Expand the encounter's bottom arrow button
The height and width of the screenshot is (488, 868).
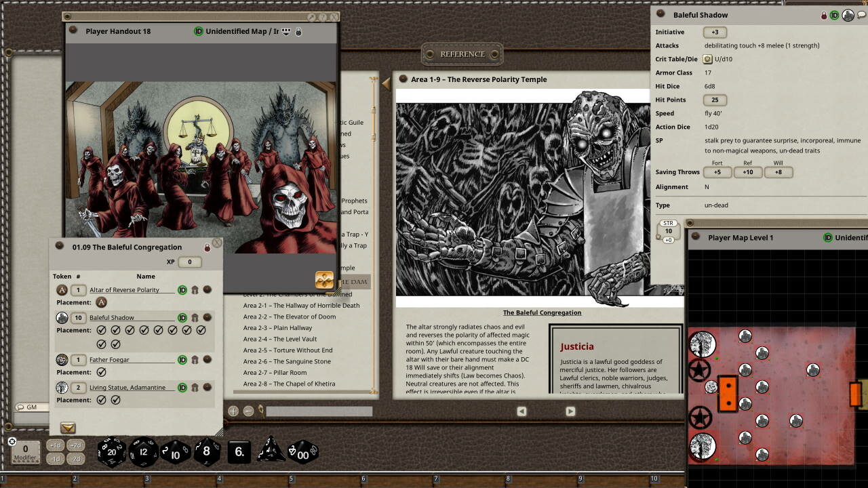pyautogui.click(x=68, y=428)
